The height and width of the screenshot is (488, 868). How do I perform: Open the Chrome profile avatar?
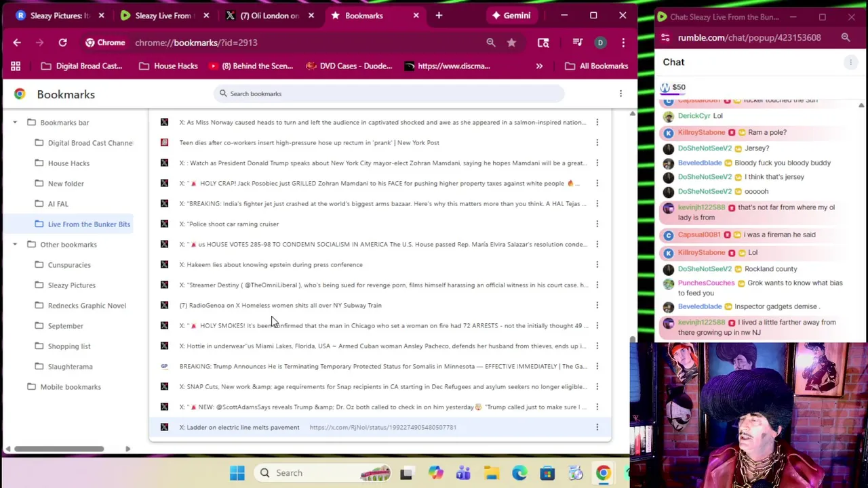coord(600,43)
